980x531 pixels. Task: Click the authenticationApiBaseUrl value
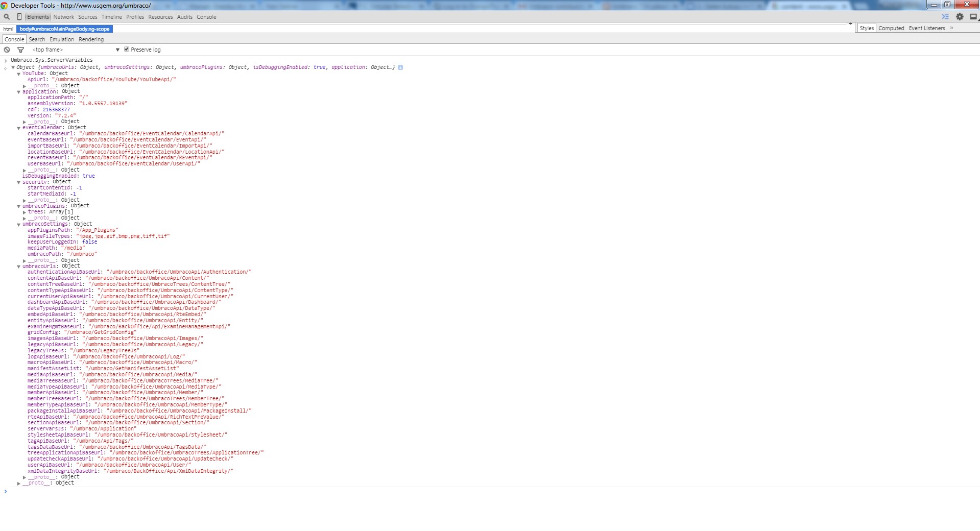pyautogui.click(x=179, y=272)
